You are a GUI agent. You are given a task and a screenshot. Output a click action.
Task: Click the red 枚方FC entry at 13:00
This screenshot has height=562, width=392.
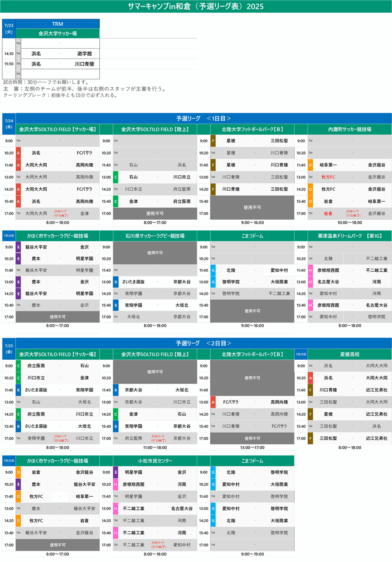(328, 177)
